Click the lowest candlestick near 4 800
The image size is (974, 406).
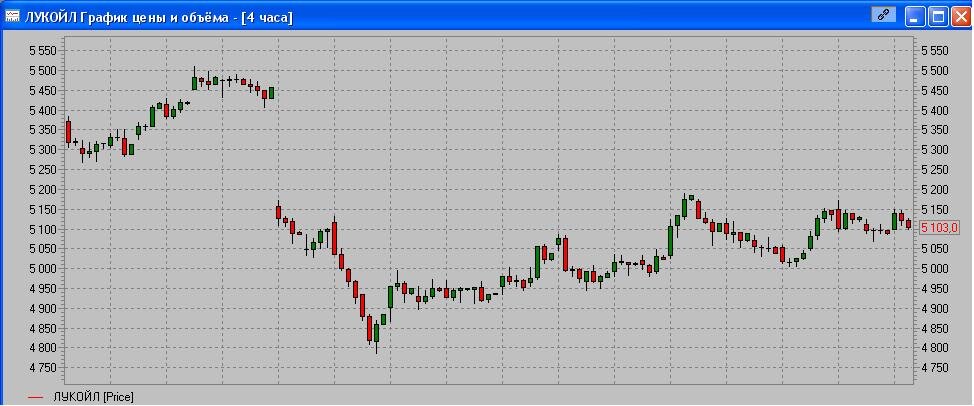point(376,335)
